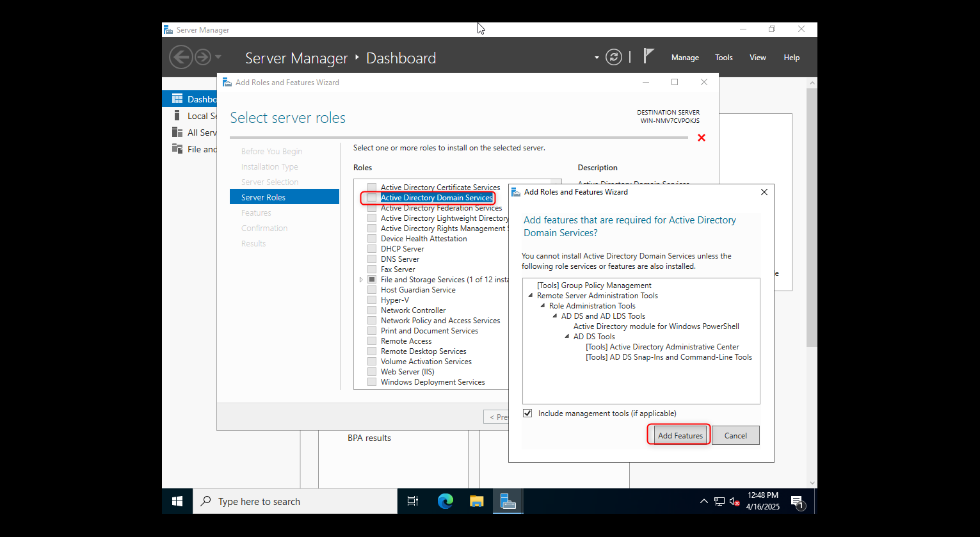Select Web Server (IIS) in the roles list
The image size is (980, 537).
[407, 372]
